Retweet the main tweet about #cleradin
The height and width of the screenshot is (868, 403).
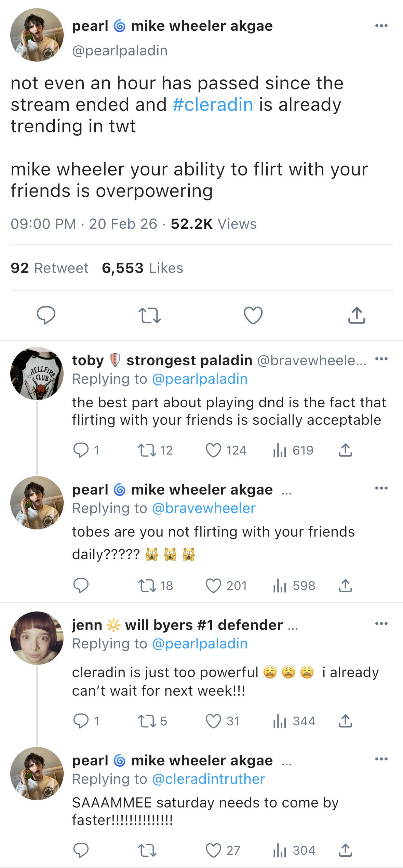[x=149, y=315]
